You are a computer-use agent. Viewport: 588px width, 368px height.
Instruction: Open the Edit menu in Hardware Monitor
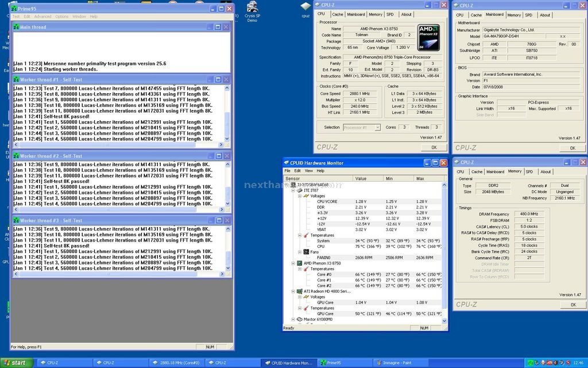click(x=297, y=171)
